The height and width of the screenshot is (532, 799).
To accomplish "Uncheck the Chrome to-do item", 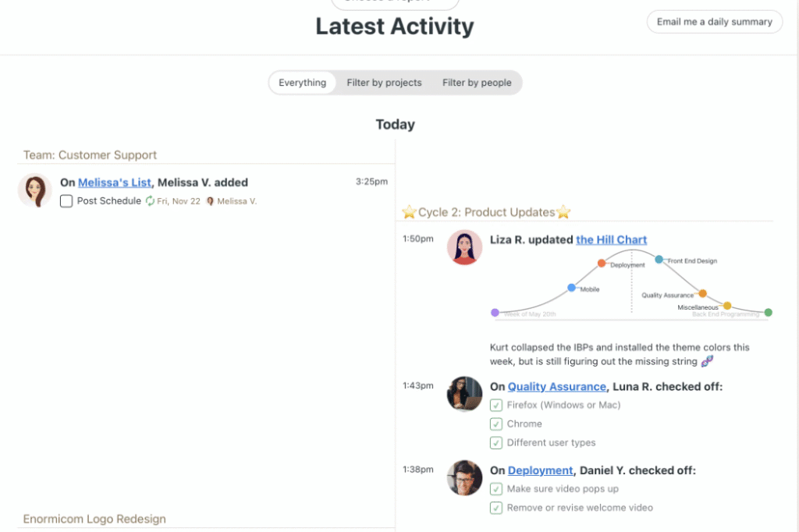I will (495, 424).
